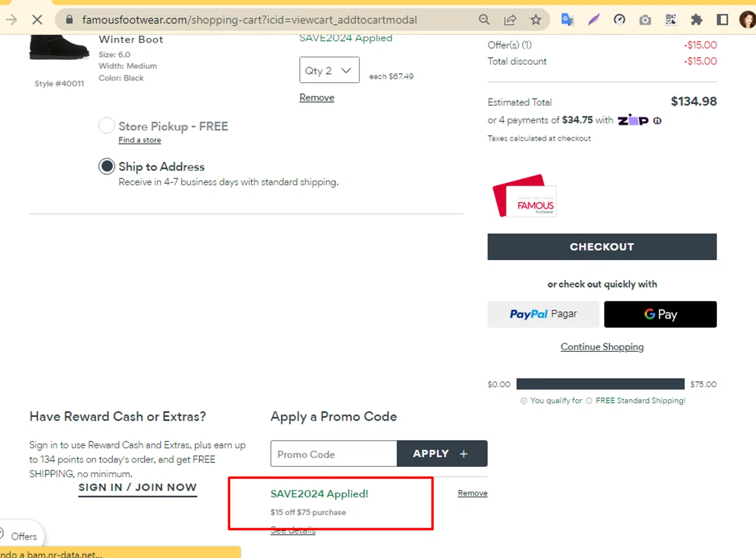Open the Chrome profile avatar
This screenshot has width=756, height=558.
(x=747, y=20)
